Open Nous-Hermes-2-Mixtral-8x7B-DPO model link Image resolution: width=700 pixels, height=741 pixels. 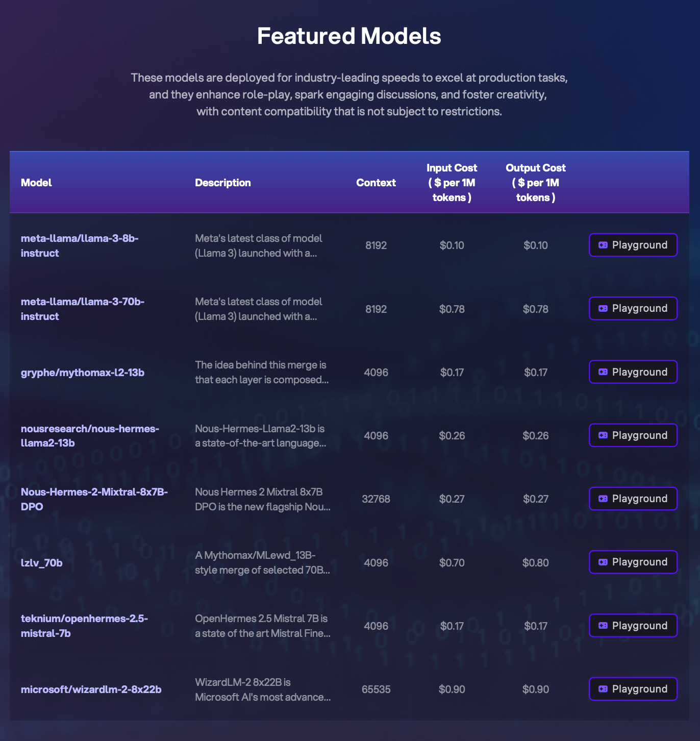pyautogui.click(x=94, y=499)
